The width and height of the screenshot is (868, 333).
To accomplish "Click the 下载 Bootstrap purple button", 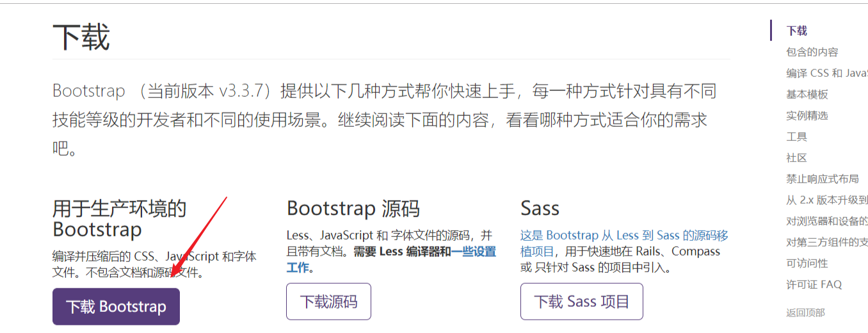I will point(116,307).
